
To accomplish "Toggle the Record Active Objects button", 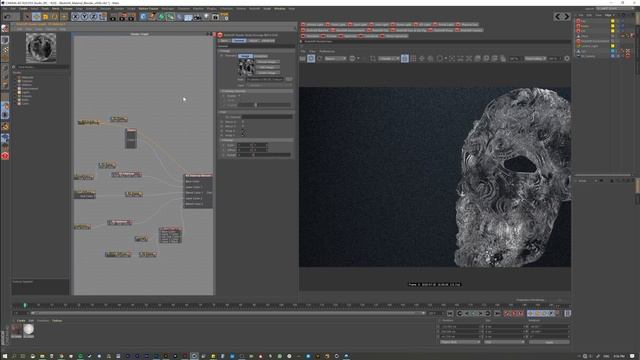I will [507, 313].
